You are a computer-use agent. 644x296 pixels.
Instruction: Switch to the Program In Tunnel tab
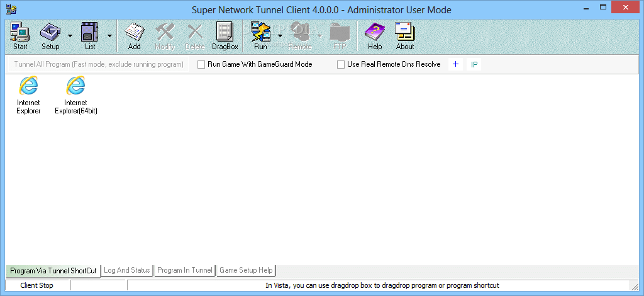click(x=184, y=270)
